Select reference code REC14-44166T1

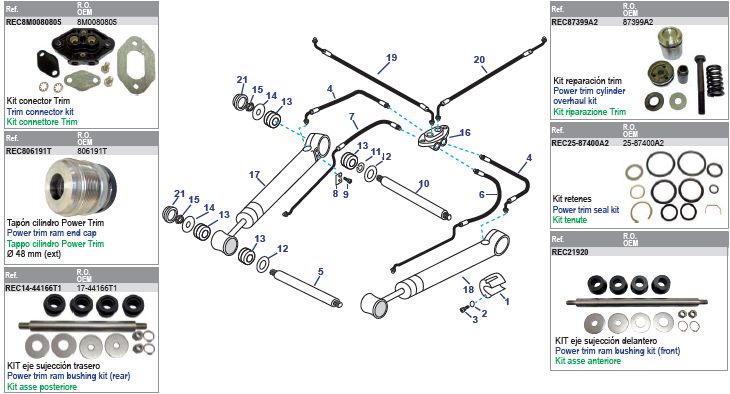tap(33, 288)
